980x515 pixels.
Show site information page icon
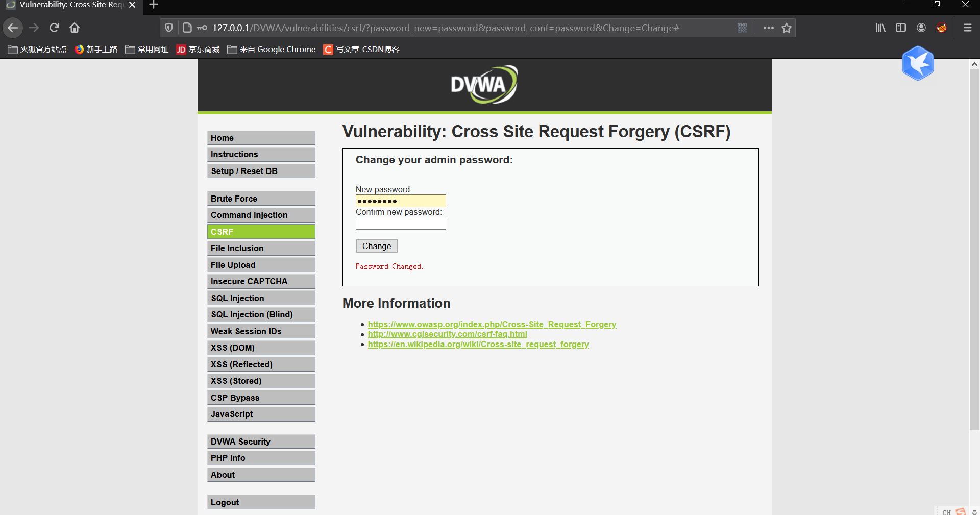point(187,28)
